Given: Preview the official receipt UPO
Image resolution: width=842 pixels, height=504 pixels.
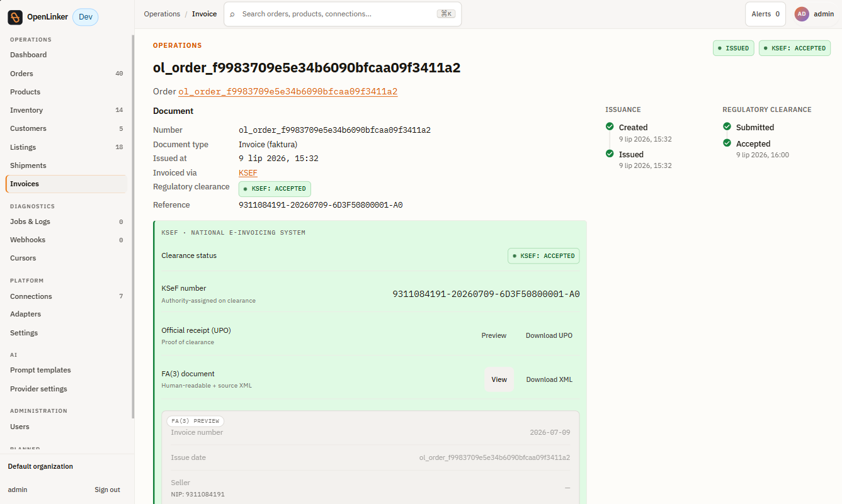Looking at the screenshot, I should 494,335.
